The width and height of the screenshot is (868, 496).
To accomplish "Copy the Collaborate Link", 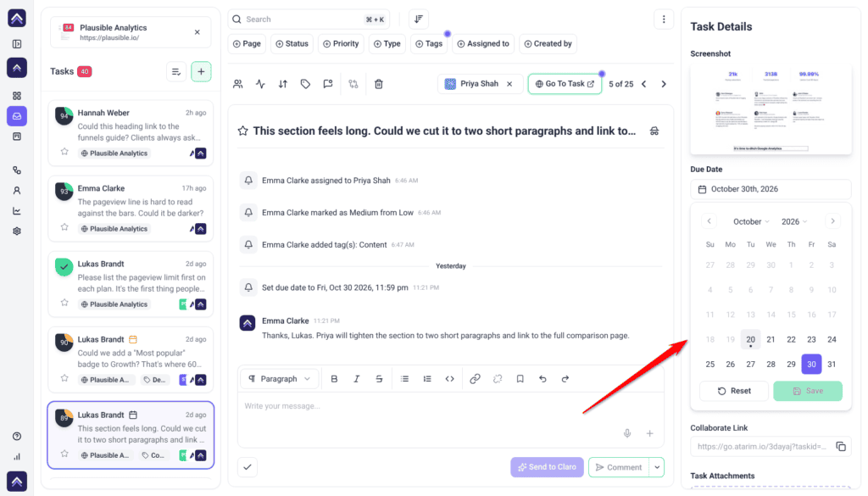I will click(x=841, y=446).
